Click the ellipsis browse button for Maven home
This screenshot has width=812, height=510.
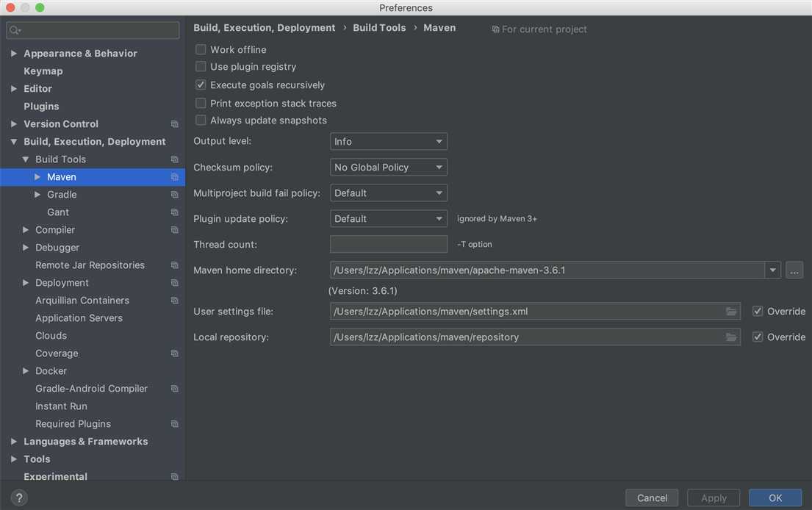[x=794, y=270]
